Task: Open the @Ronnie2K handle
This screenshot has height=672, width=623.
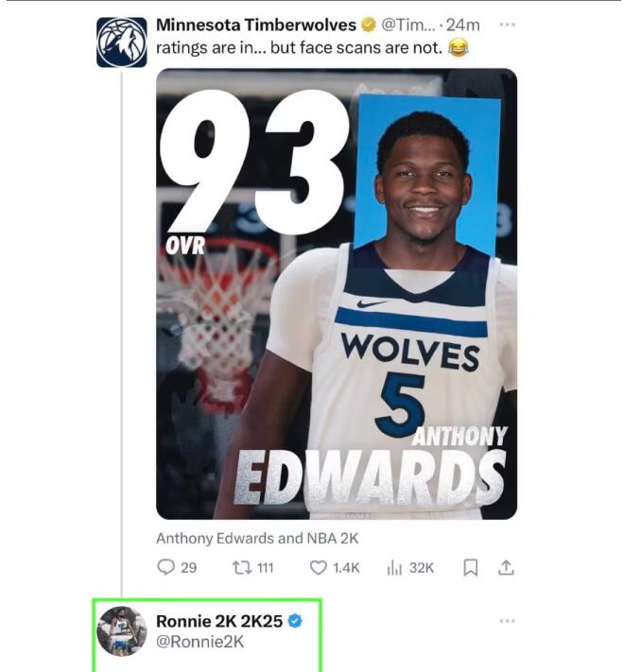Action: pos(200,642)
